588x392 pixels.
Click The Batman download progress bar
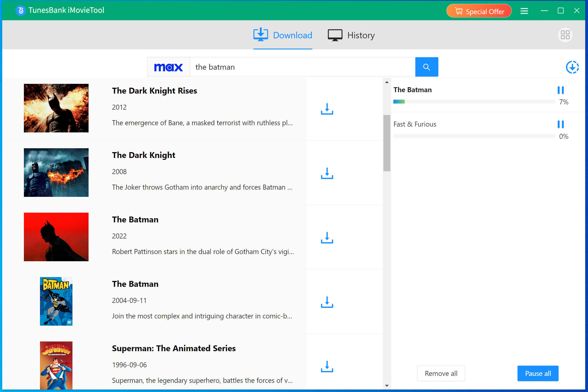click(474, 102)
